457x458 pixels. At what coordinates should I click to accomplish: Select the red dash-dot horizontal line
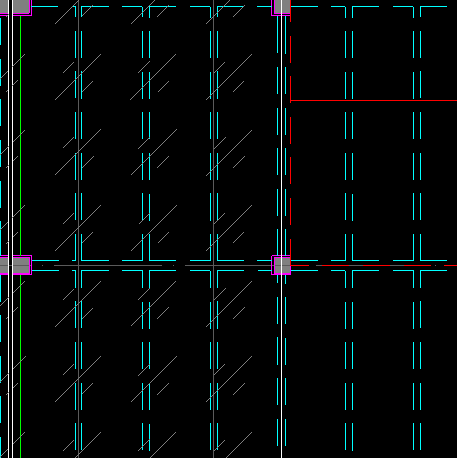pyautogui.click(x=373, y=266)
